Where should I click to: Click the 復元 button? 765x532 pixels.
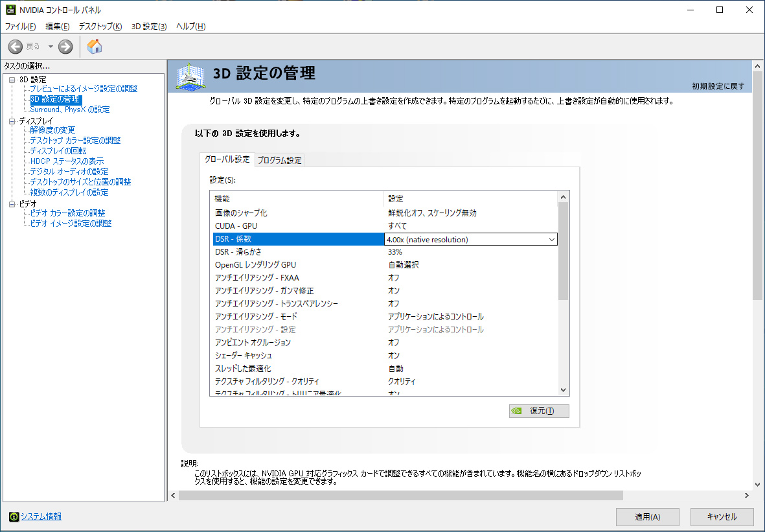pyautogui.click(x=539, y=411)
